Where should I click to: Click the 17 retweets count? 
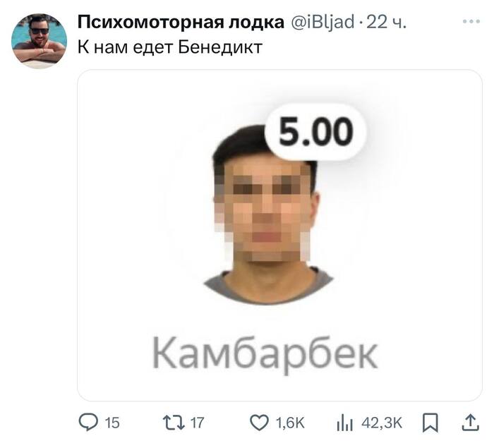coord(197,423)
